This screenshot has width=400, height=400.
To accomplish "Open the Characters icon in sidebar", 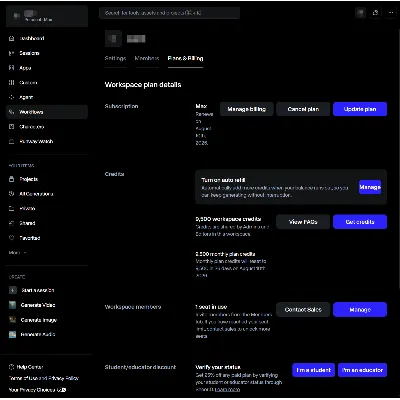I will point(12,127).
